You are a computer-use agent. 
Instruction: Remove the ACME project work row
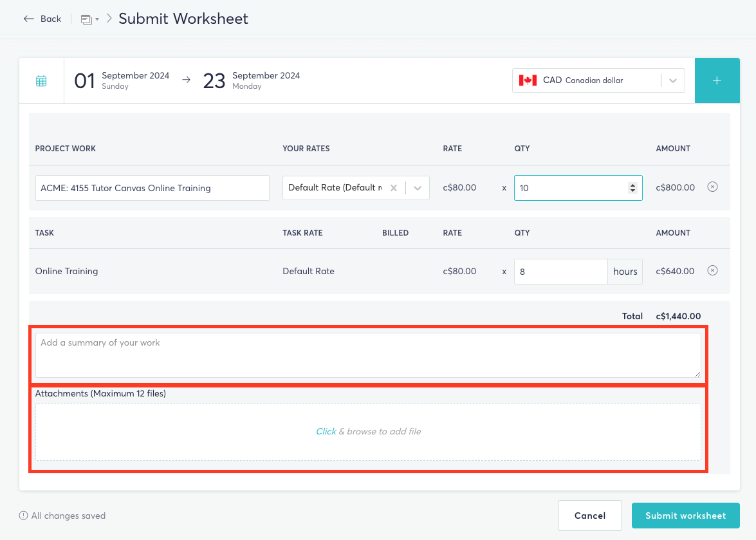[712, 186]
